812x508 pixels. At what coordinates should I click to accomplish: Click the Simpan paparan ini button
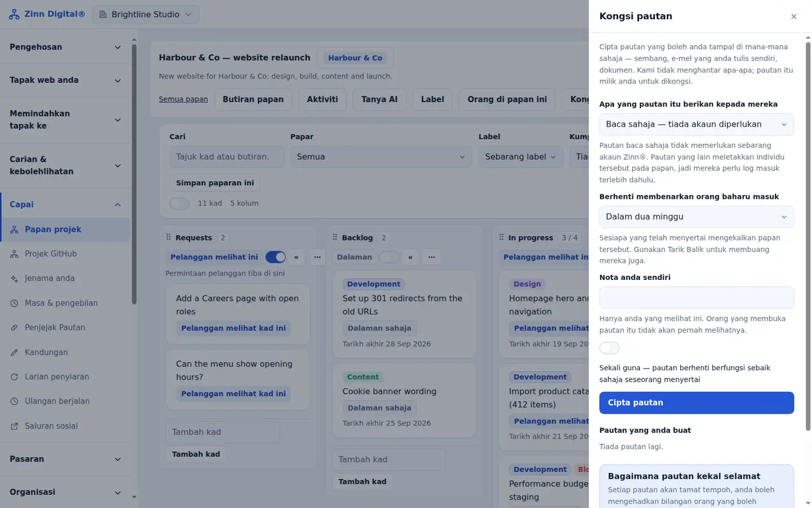tap(215, 183)
